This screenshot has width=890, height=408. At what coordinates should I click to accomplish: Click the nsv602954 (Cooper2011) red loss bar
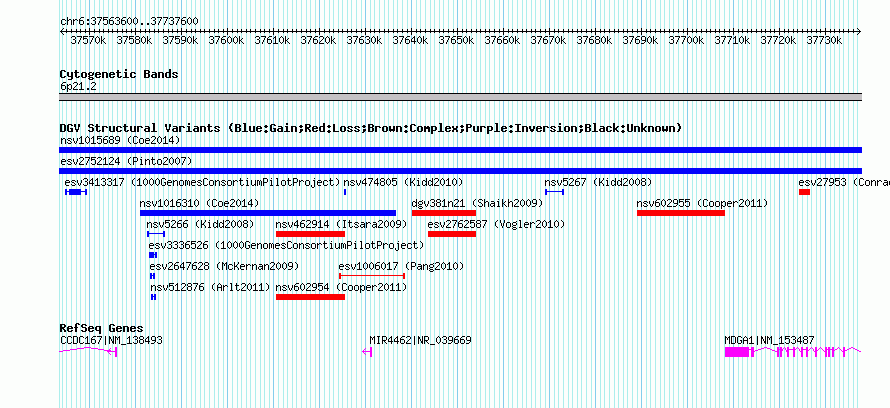pyautogui.click(x=310, y=297)
